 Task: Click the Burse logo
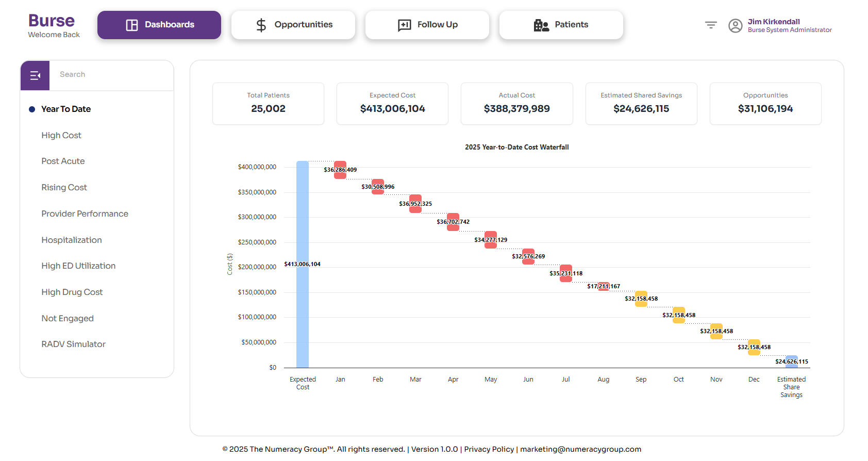point(52,21)
